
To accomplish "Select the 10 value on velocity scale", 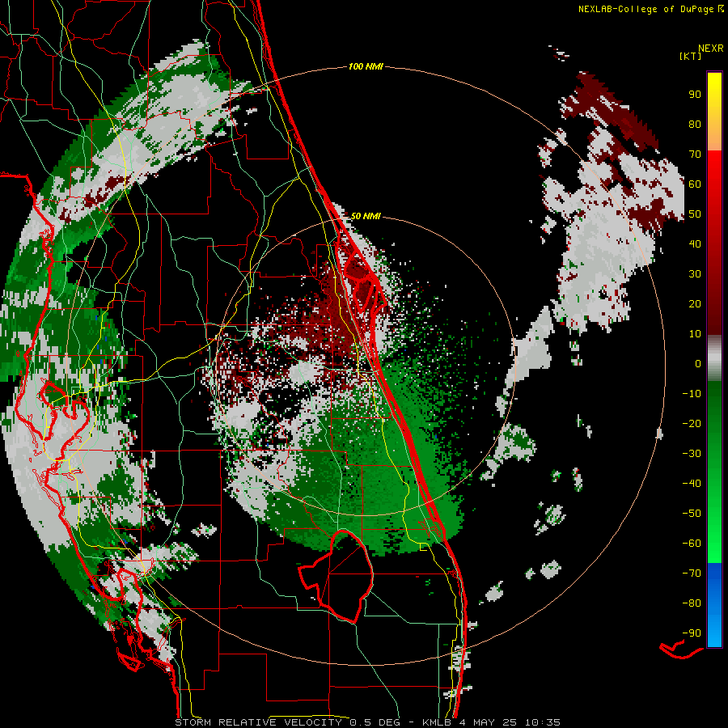I will pyautogui.click(x=695, y=334).
